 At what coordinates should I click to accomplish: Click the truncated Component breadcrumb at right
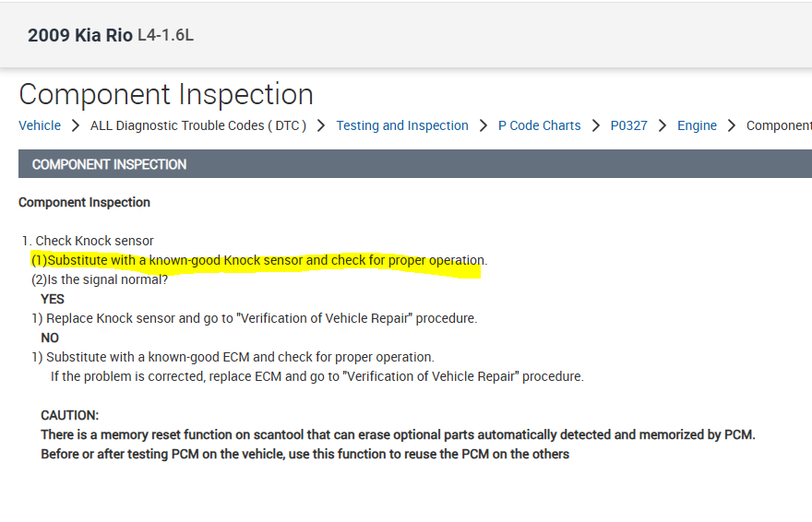(x=779, y=125)
